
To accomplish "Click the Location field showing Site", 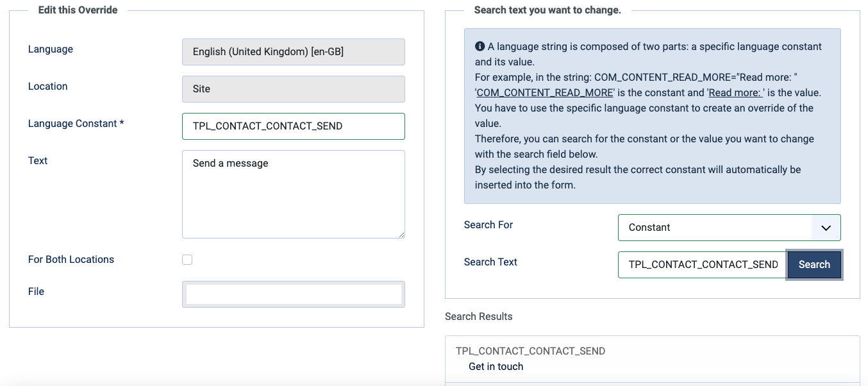I will (293, 89).
